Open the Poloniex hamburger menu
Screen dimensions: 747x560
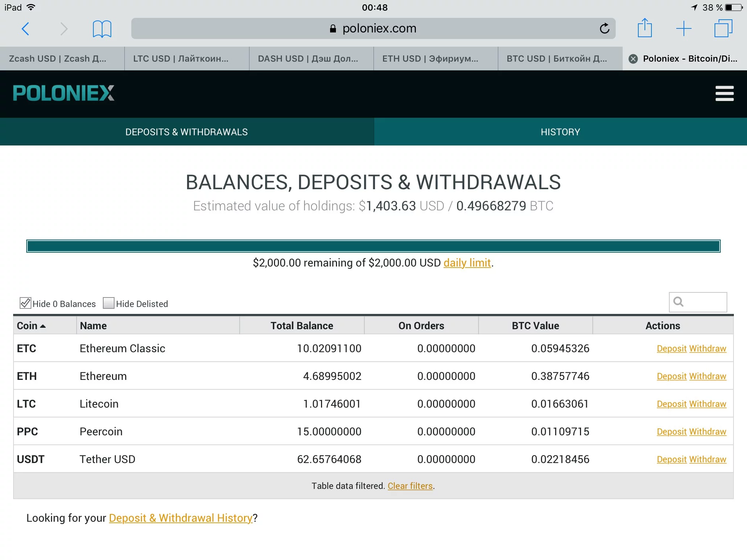pos(724,93)
